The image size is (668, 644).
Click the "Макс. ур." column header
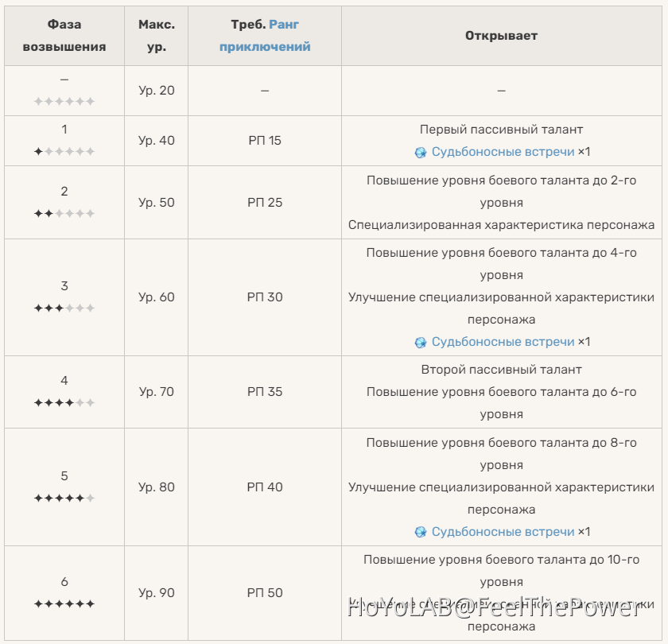(x=157, y=36)
